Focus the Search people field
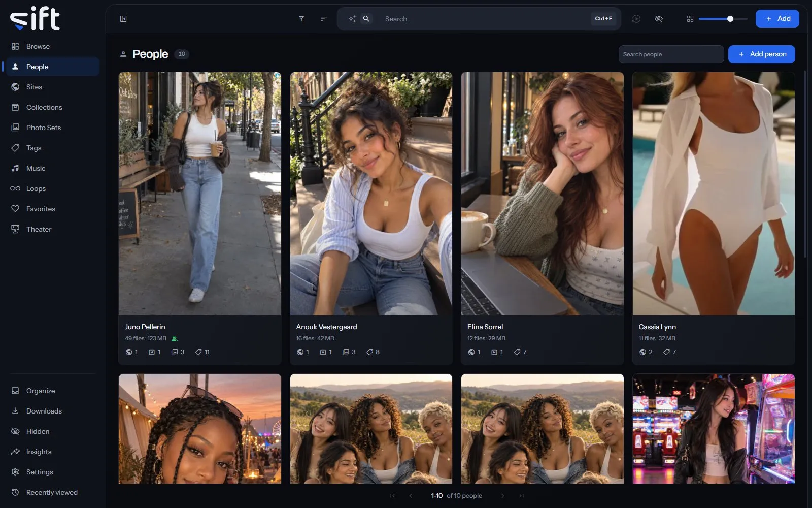 point(671,54)
